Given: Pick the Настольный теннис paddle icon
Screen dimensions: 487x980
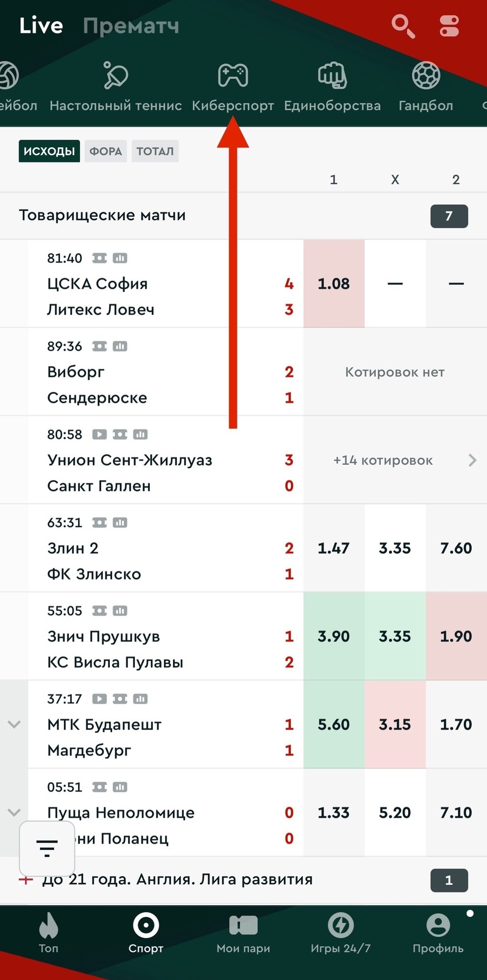Looking at the screenshot, I should (x=116, y=75).
